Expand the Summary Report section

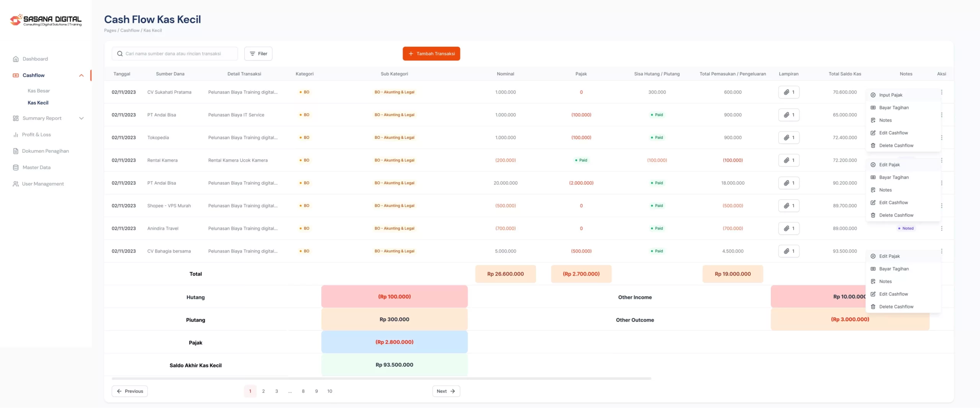[x=81, y=118]
